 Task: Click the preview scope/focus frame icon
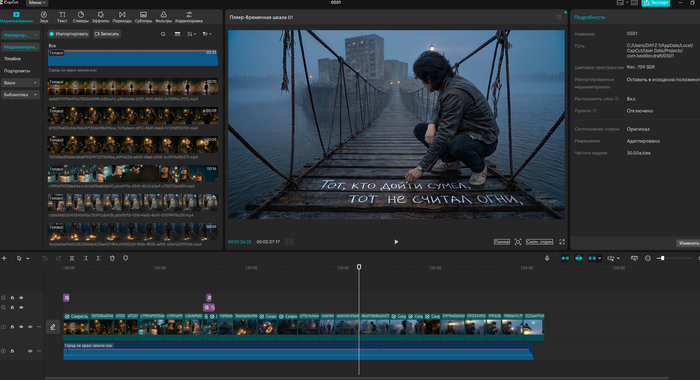pyautogui.click(x=518, y=242)
